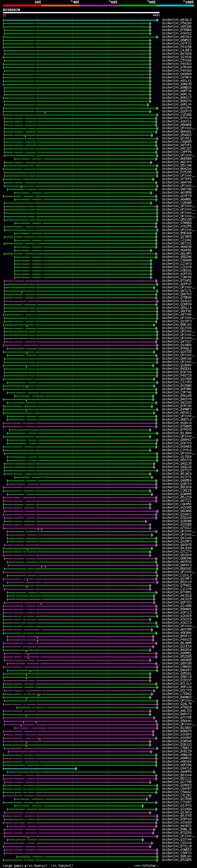Image resolution: width=197 pixels, height=868 pixels.
Task: Open hit UniRef100_B9NBI6
Action: point(176,88)
